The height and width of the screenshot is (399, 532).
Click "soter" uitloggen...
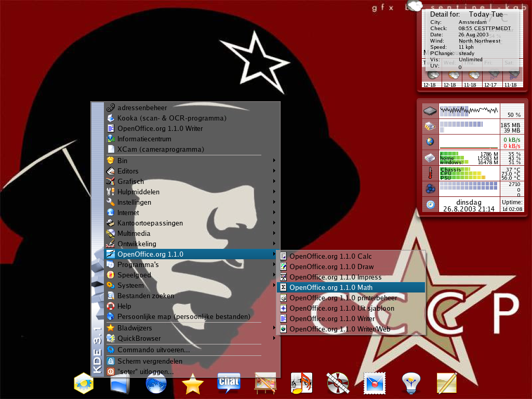[192, 372]
